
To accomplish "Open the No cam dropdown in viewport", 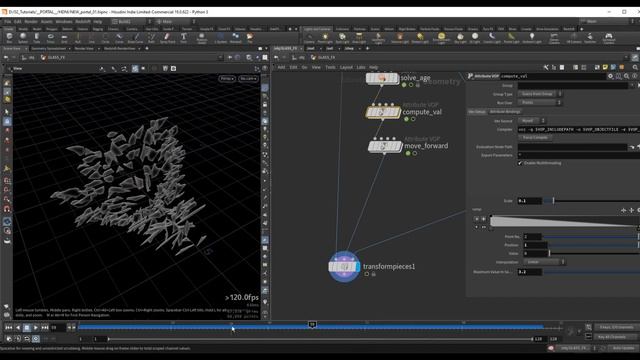I will (x=248, y=78).
